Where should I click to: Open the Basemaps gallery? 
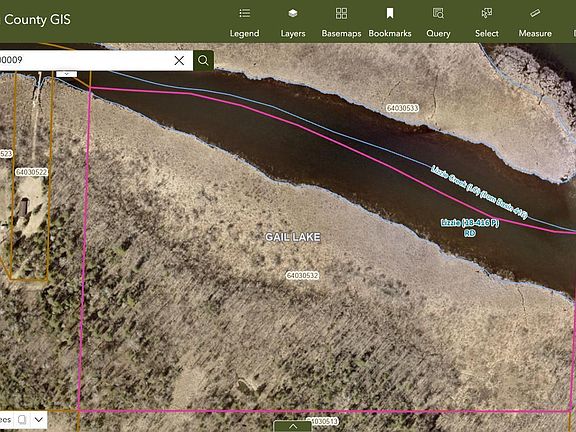tap(341, 23)
